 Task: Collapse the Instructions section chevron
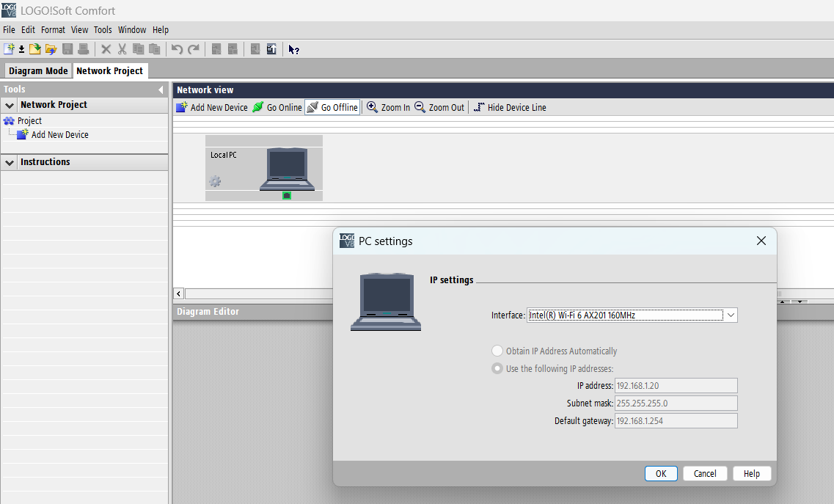(x=10, y=162)
